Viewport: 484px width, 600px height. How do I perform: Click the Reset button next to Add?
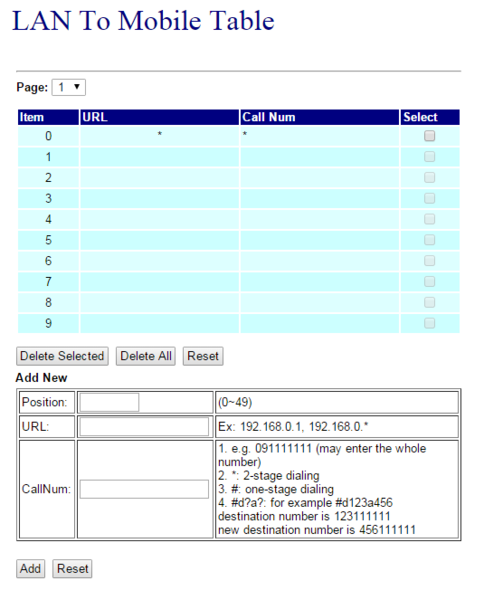(x=72, y=569)
